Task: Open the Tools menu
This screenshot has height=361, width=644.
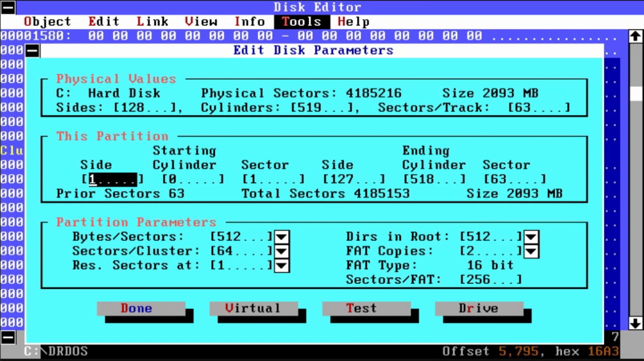Action: (302, 22)
